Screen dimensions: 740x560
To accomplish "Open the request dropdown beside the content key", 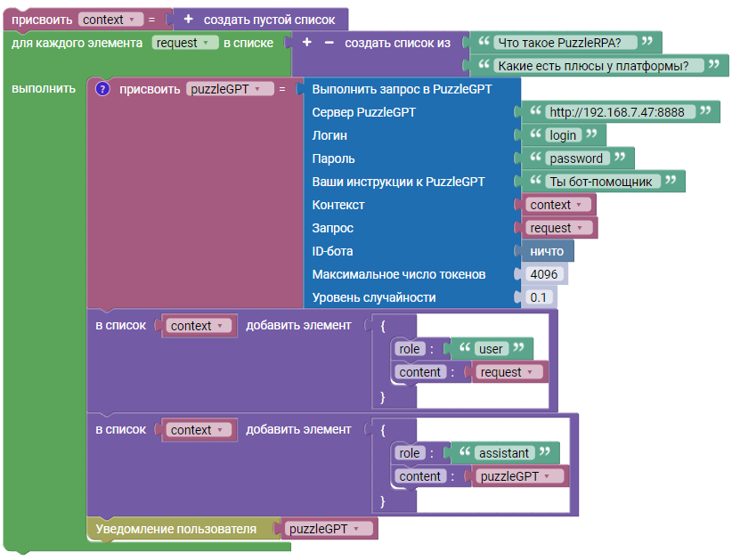I will 509,372.
